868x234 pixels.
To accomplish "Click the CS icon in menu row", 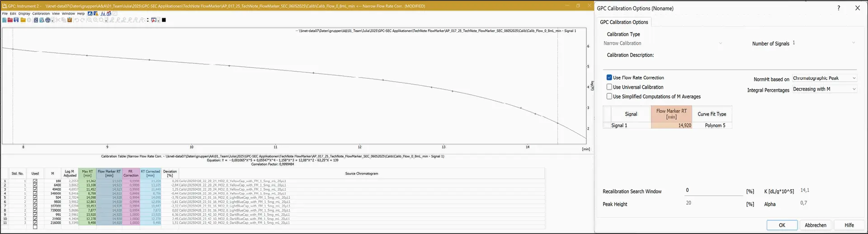I will (109, 14).
